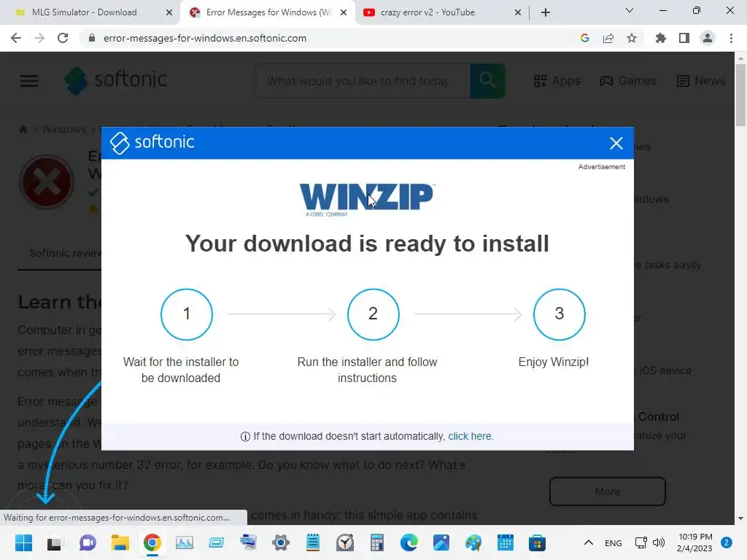Open the Games menu in Softonic header
747x560 pixels.
pyautogui.click(x=628, y=80)
